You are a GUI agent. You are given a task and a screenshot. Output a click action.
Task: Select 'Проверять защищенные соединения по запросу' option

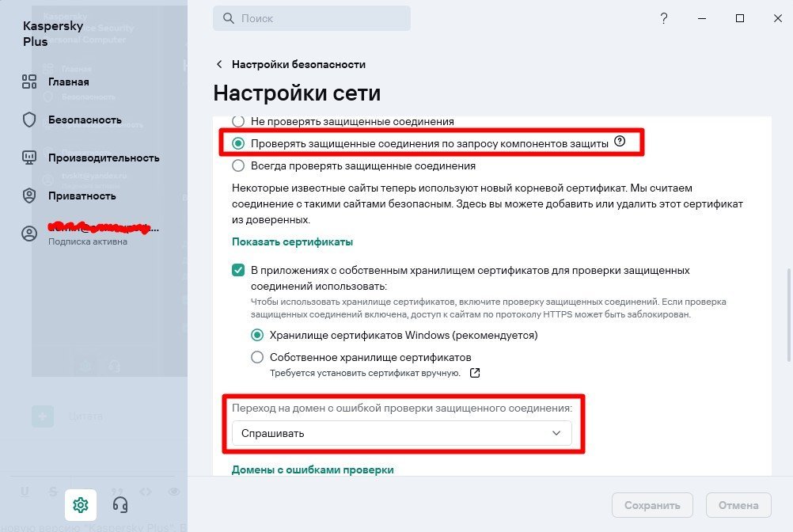click(x=238, y=143)
